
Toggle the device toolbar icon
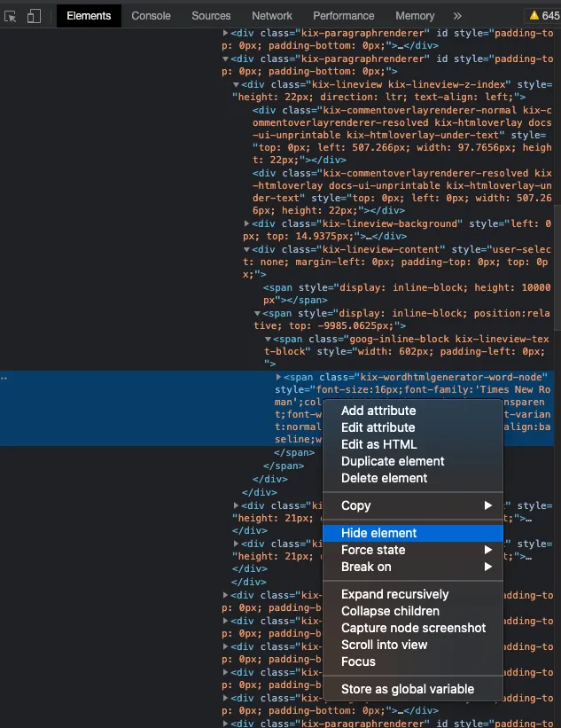[x=34, y=16]
